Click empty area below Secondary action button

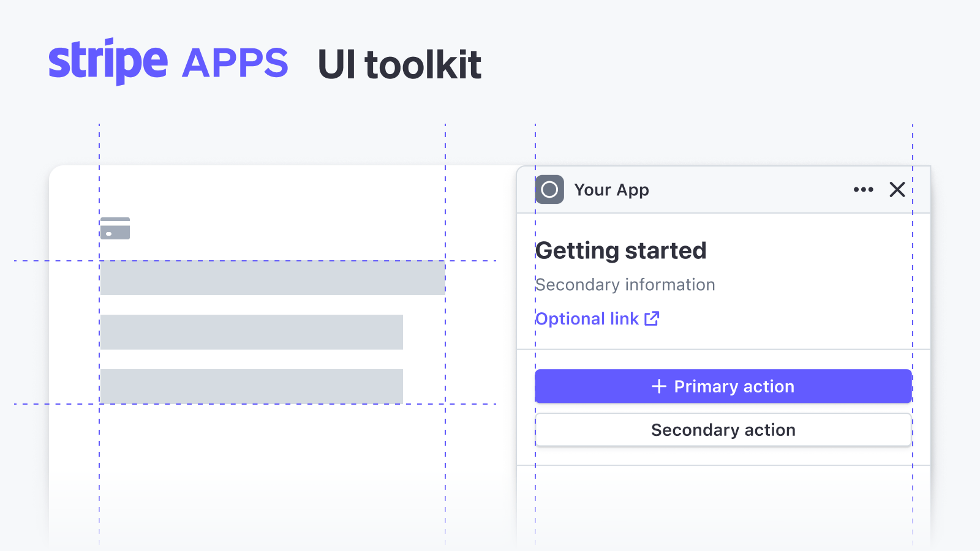pyautogui.click(x=723, y=502)
